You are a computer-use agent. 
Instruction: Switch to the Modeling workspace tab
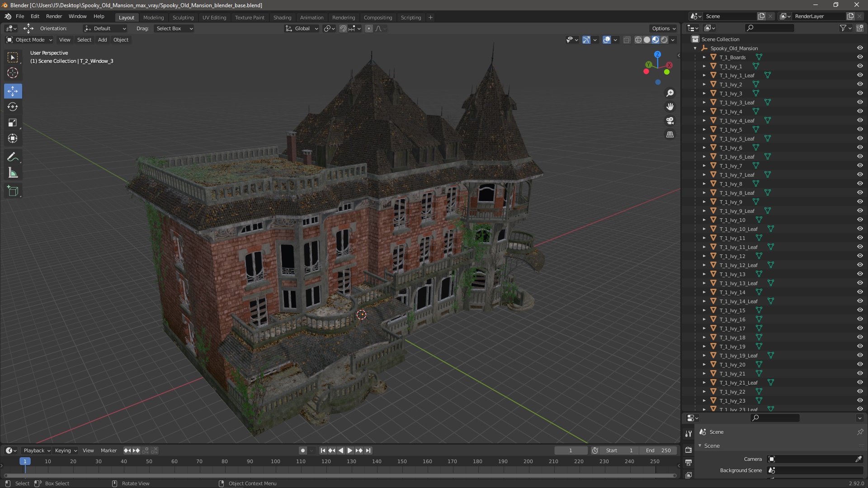coord(153,18)
